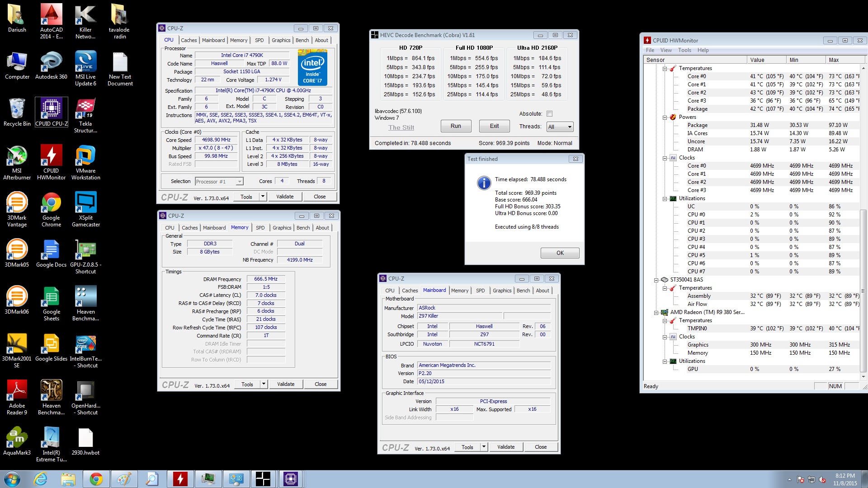Screen dimensions: 868x488
Task: Click the Windows Start button
Action: pos(12,479)
